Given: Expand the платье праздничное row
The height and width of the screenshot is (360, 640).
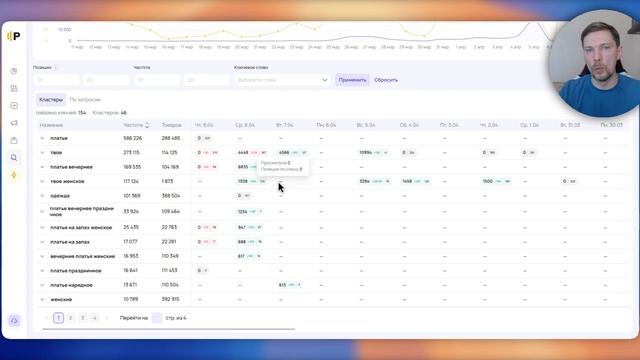Looking at the screenshot, I should click(x=42, y=271).
